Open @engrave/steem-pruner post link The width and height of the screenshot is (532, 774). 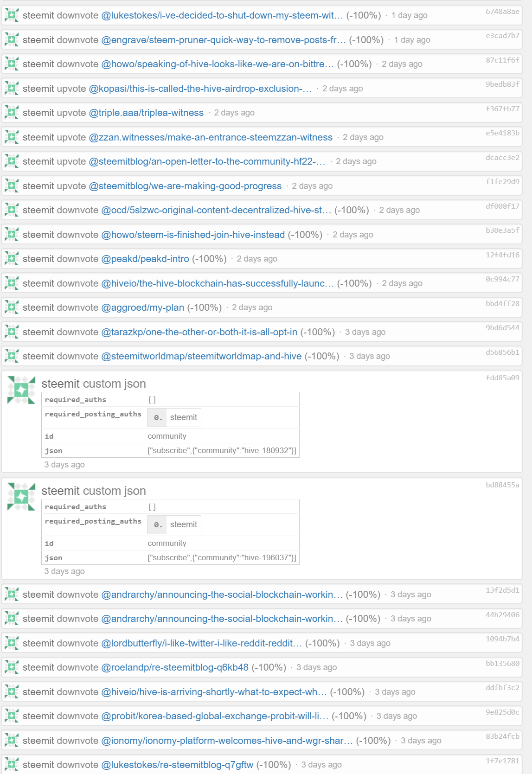(224, 40)
